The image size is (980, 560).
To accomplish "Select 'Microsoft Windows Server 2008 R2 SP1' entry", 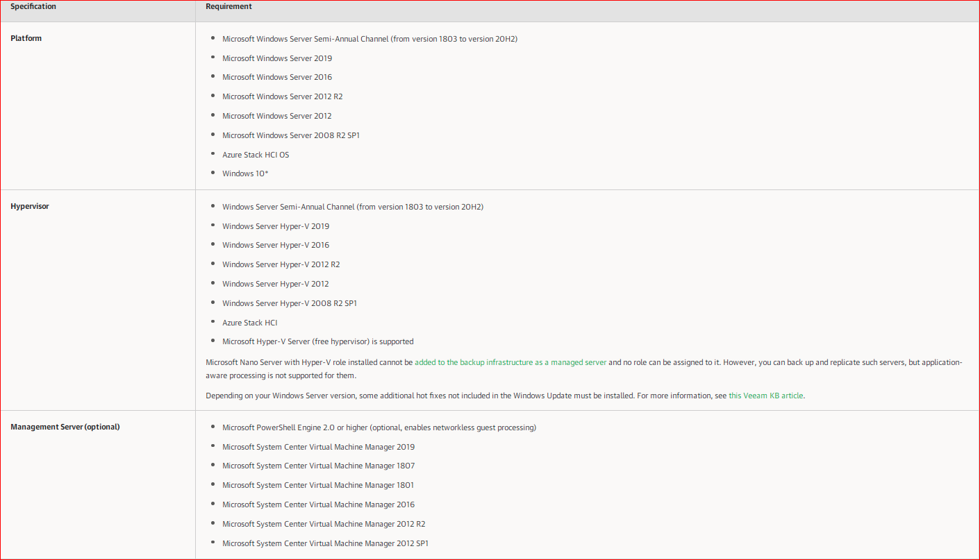I will click(291, 135).
